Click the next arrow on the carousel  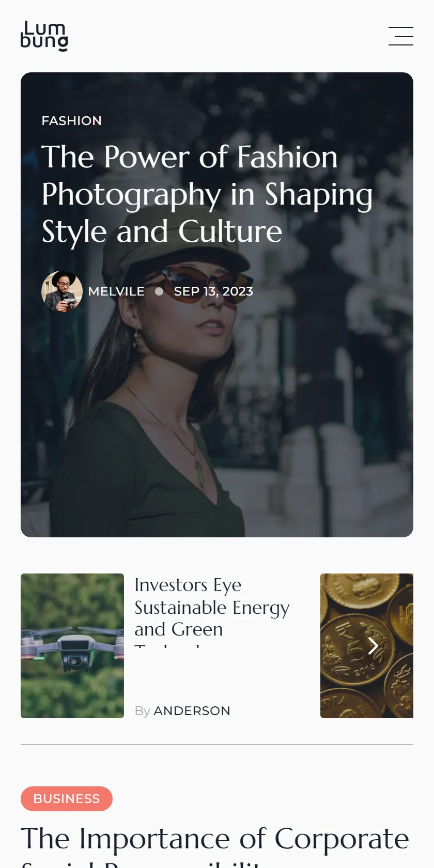[373, 645]
